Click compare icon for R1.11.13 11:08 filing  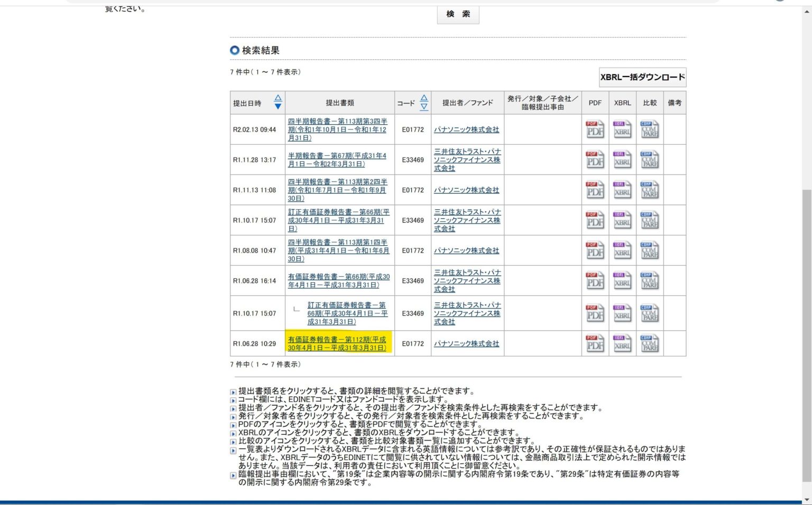point(650,190)
